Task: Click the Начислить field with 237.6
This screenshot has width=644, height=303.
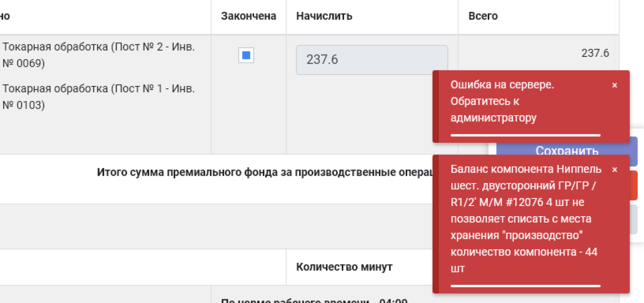Action: 372,60
